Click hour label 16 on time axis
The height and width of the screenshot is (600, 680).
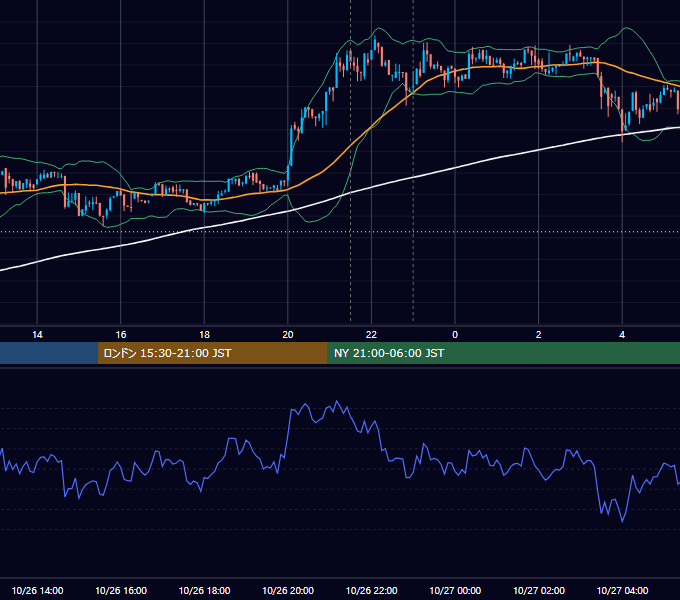click(x=121, y=334)
